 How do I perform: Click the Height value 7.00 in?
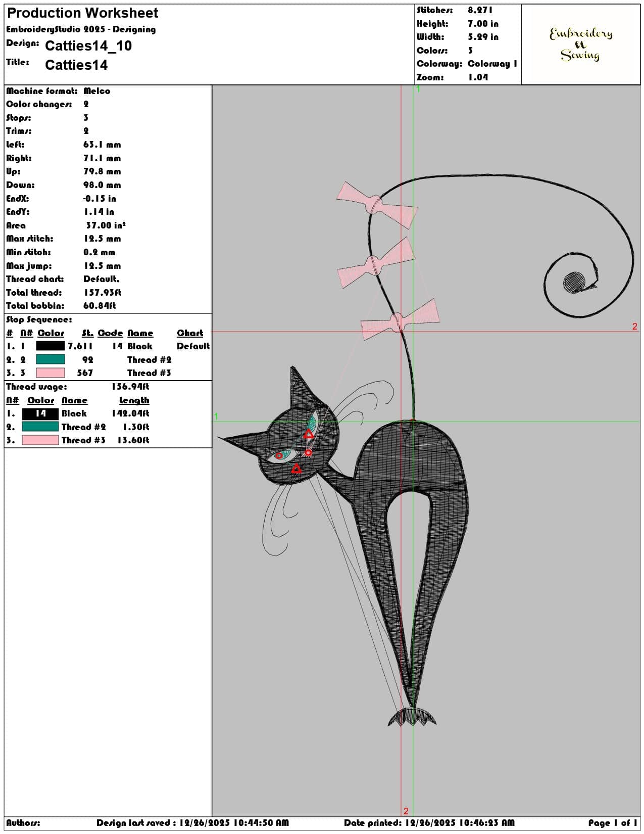483,24
